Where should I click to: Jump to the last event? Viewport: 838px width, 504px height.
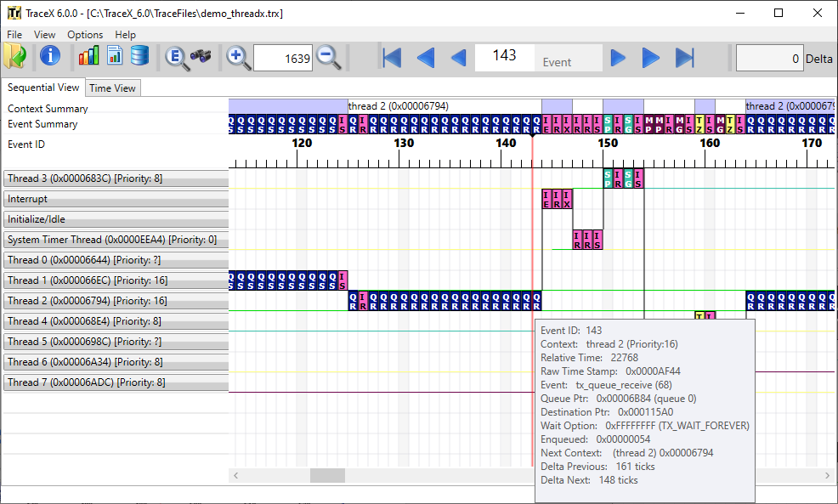pos(685,58)
